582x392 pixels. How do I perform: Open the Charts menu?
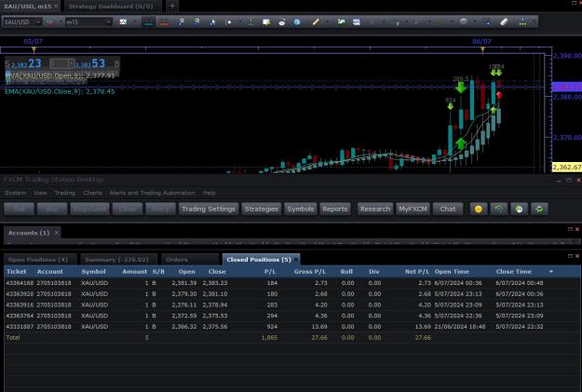(92, 193)
